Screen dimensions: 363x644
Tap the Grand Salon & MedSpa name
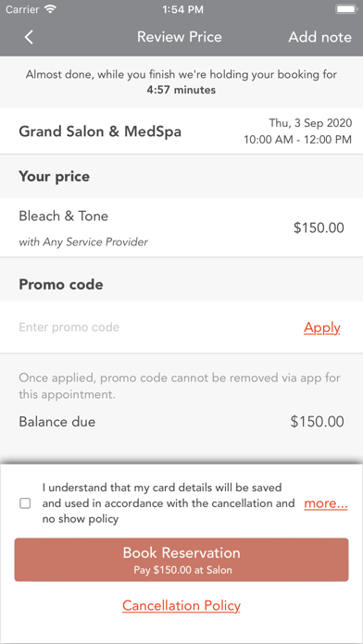tap(100, 131)
